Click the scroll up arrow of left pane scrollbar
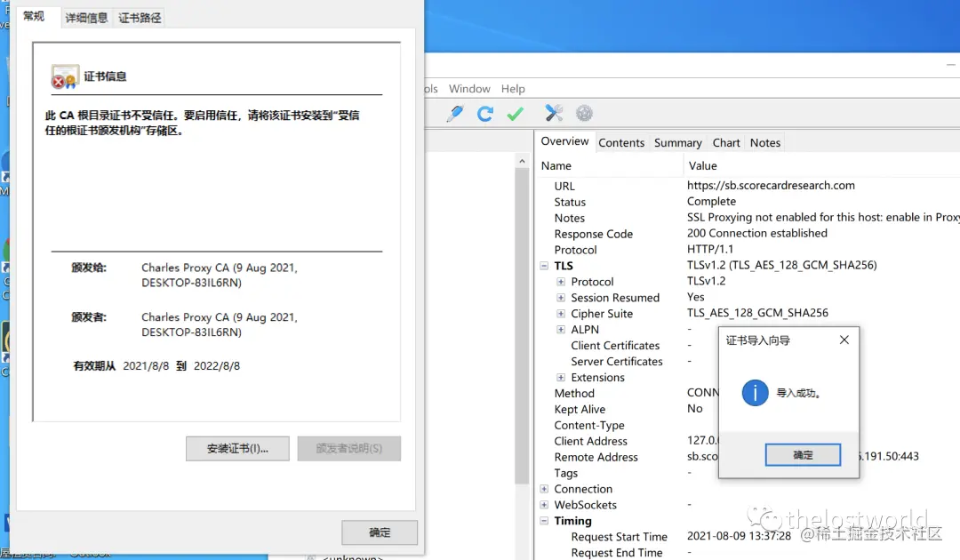 click(x=522, y=161)
